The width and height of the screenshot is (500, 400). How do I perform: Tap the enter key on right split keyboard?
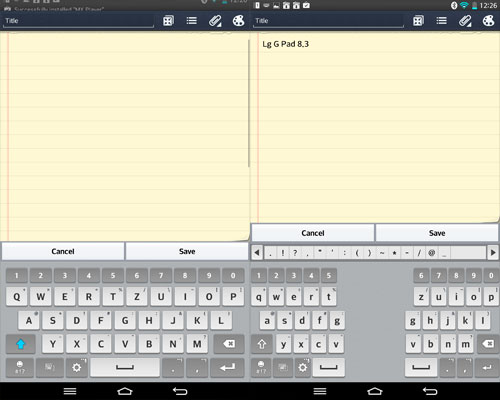(x=487, y=368)
